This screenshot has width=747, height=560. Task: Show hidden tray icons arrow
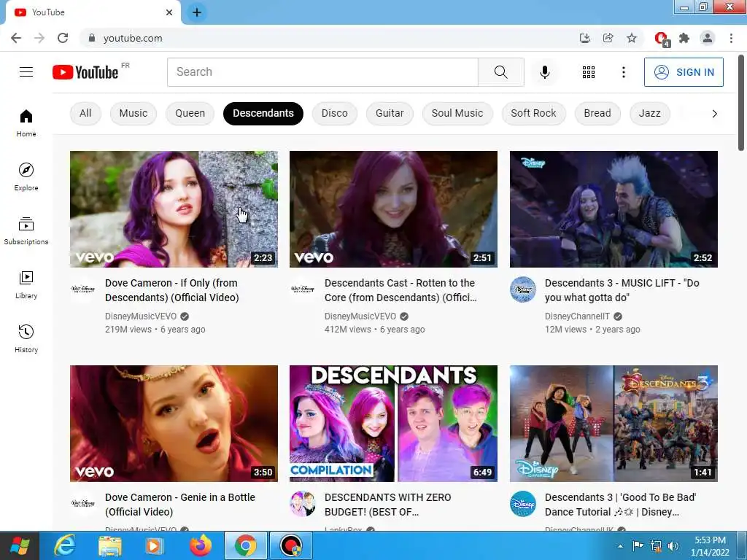pyautogui.click(x=620, y=546)
